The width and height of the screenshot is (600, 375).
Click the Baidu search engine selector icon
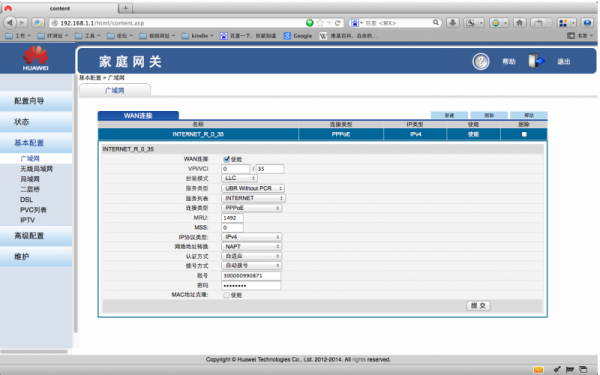355,23
